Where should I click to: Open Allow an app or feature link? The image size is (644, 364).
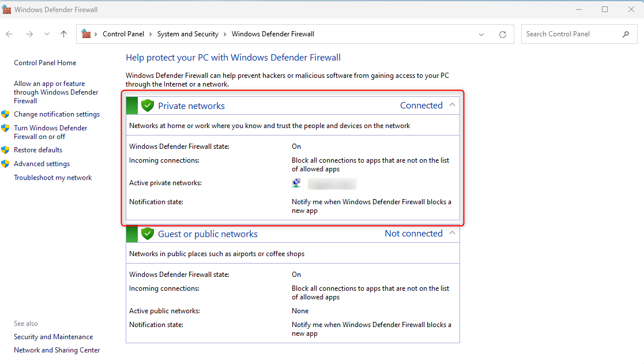[x=56, y=92]
